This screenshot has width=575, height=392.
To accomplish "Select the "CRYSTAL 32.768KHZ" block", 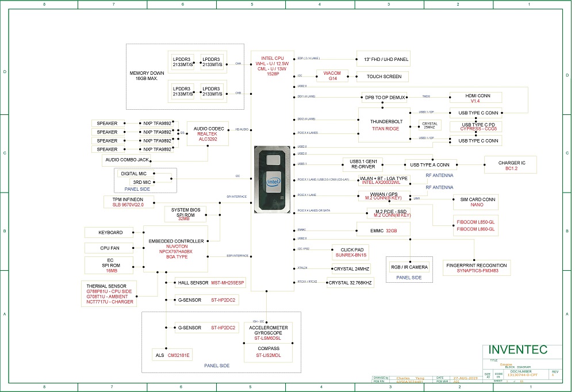I will [350, 283].
